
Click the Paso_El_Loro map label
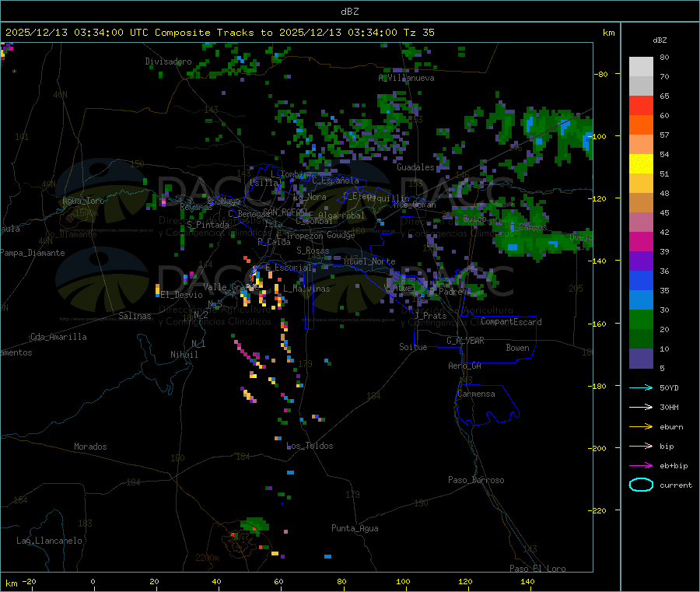(537, 569)
